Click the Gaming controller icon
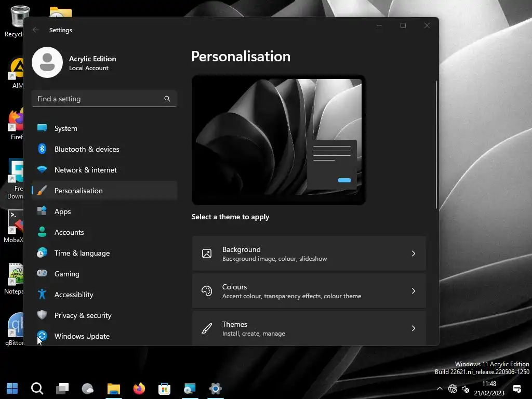The height and width of the screenshot is (399, 532). click(42, 273)
